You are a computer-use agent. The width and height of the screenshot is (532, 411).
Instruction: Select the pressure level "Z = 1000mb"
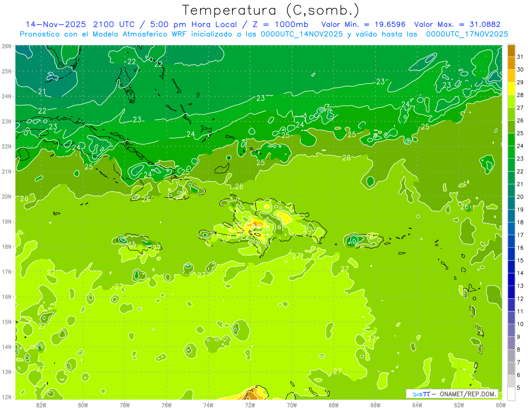tap(281, 24)
